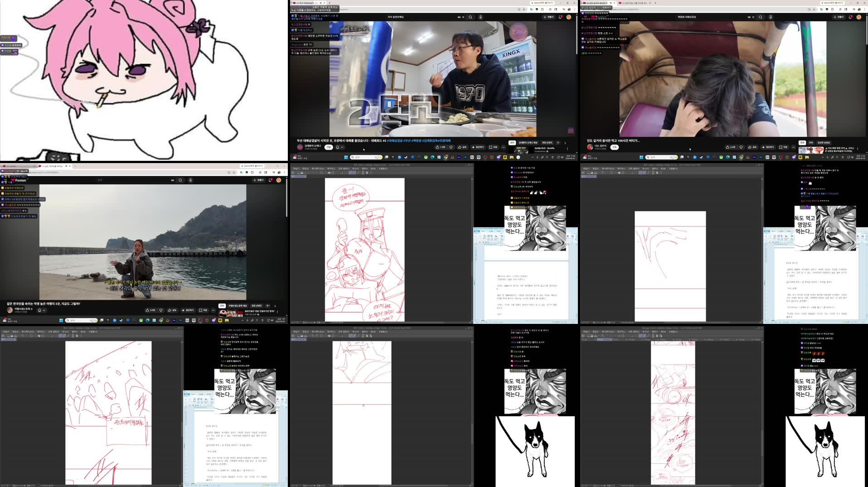Select 모두 chip beside 부산 대패삼겹살 video
The height and width of the screenshot is (487, 868).
coord(512,143)
